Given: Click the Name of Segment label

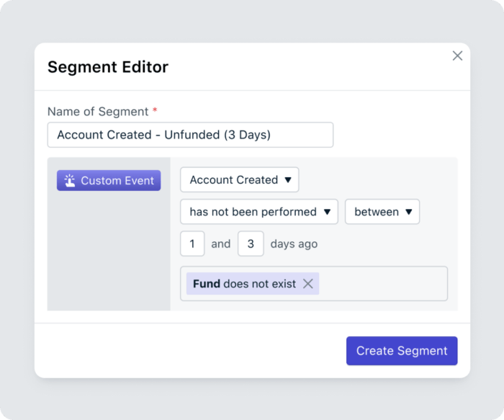Looking at the screenshot, I should pos(97,112).
